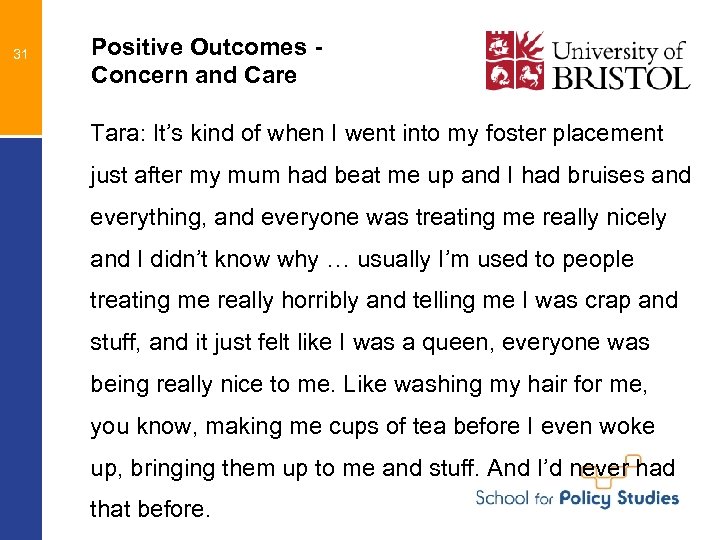This screenshot has height=540, width=720.
Task: Click the speaker name "Tara:"
Action: point(116,134)
